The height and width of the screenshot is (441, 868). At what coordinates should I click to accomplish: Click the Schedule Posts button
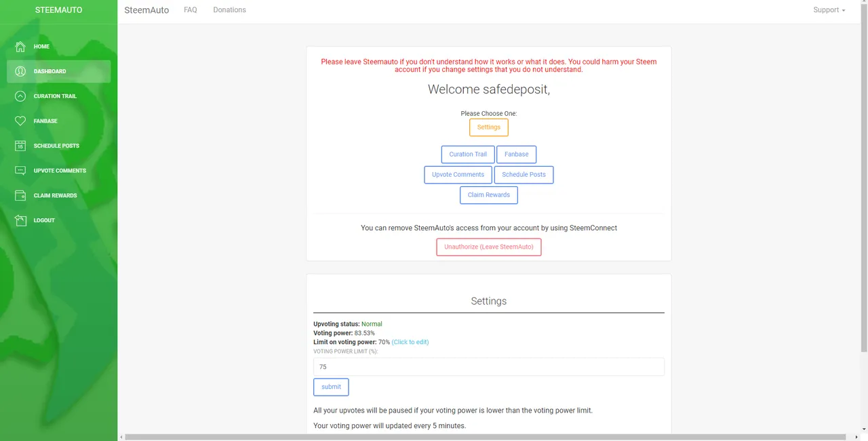point(524,175)
